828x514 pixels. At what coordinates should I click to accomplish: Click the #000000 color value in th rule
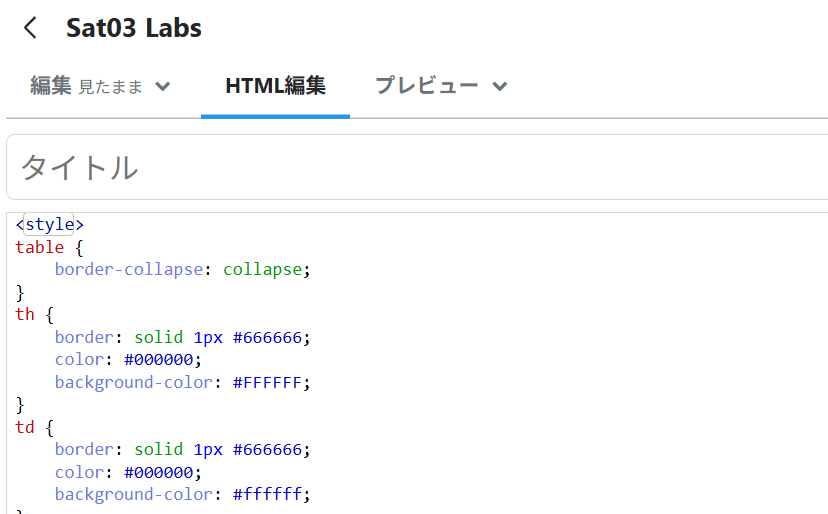[x=159, y=360]
